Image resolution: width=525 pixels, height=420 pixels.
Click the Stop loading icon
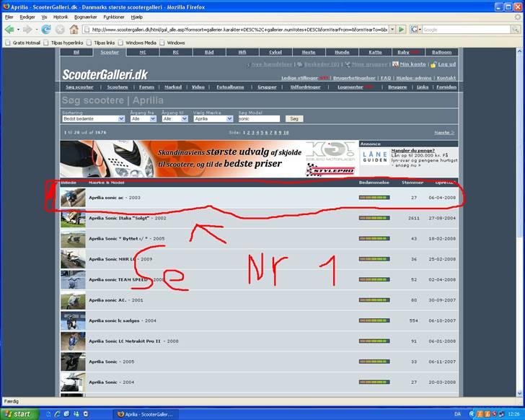coord(60,30)
